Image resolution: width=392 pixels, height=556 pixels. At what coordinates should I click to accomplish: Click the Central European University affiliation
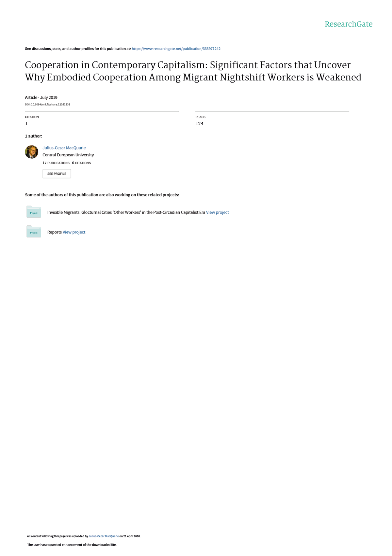pyautogui.click(x=68, y=155)
